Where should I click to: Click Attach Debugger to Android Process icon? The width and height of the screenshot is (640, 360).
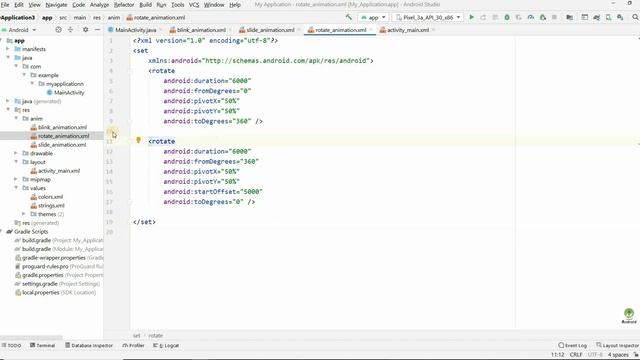[x=542, y=17]
